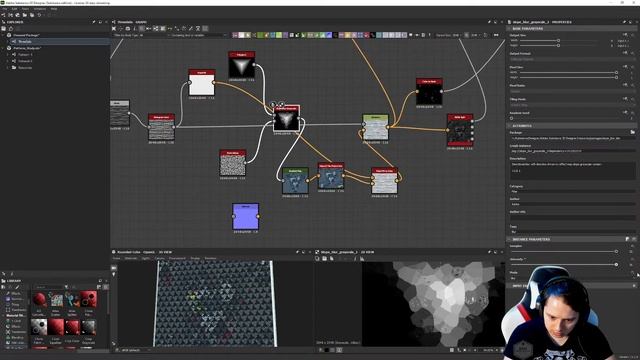Click the graph search text field
640x360 pixels.
198,36
